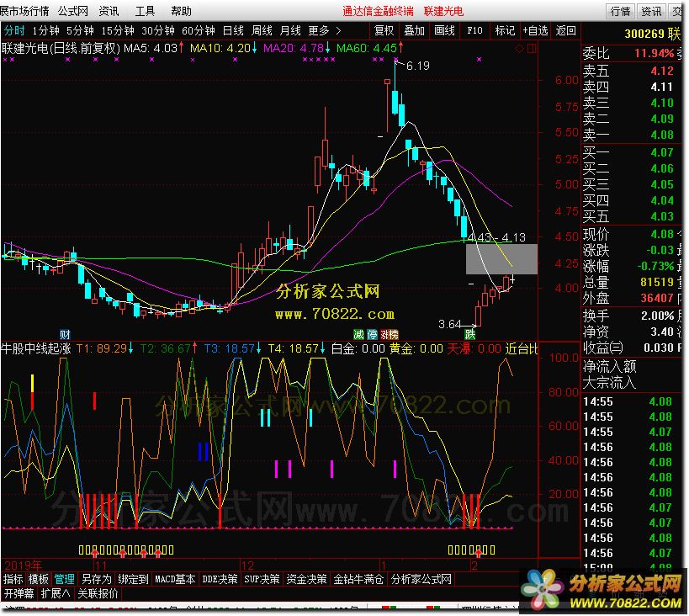The image size is (689, 616).
Task: Click the 叠加 overlay button
Action: (x=415, y=30)
